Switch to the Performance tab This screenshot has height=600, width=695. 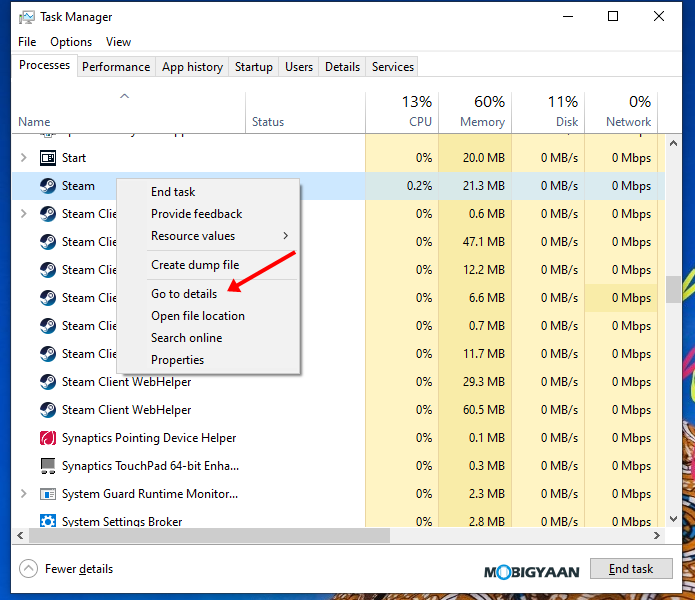116,67
